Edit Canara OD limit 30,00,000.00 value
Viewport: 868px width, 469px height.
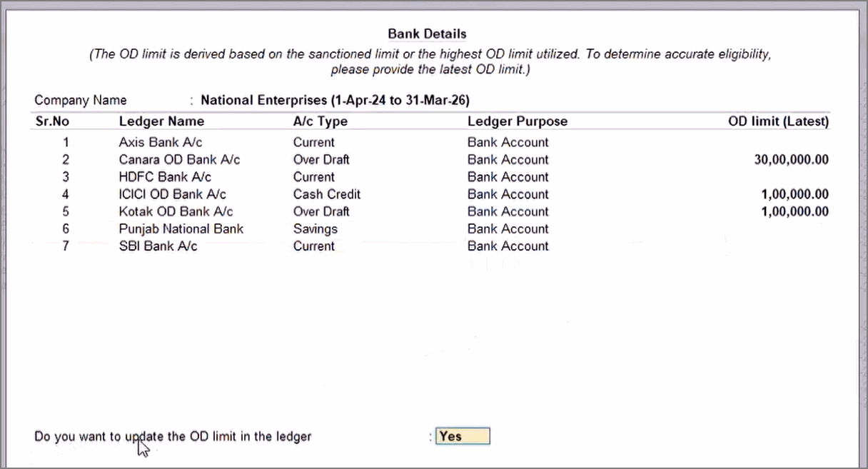[x=791, y=160]
